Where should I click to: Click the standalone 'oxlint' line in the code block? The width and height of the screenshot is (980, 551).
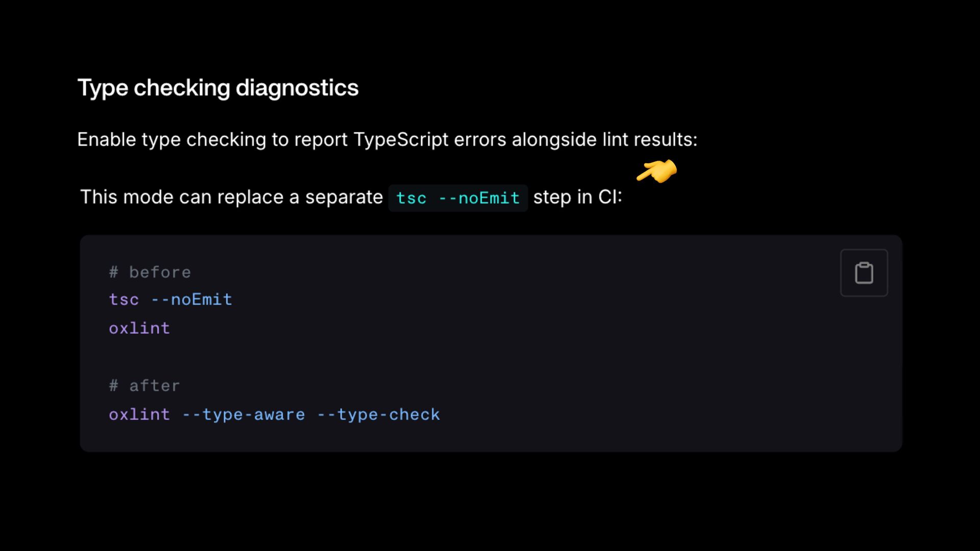coord(139,328)
